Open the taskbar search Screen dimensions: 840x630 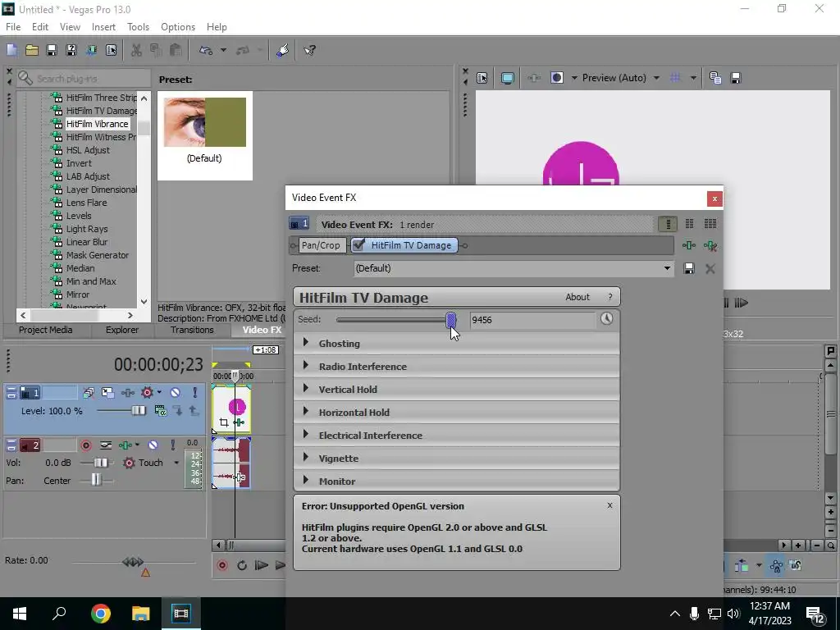coord(59,614)
